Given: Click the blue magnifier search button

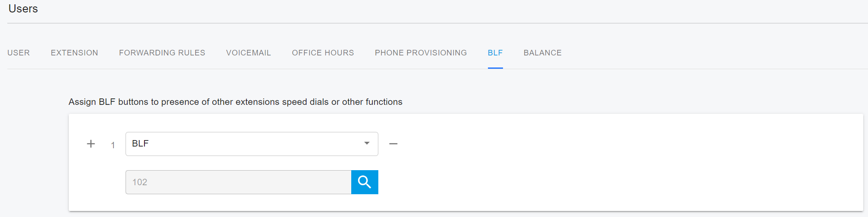Looking at the screenshot, I should 365,182.
